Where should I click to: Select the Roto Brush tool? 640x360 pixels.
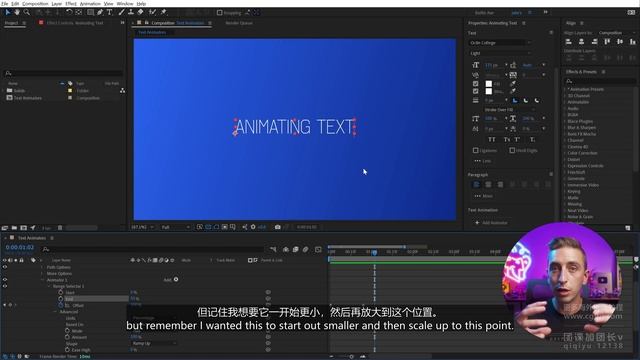152,13
